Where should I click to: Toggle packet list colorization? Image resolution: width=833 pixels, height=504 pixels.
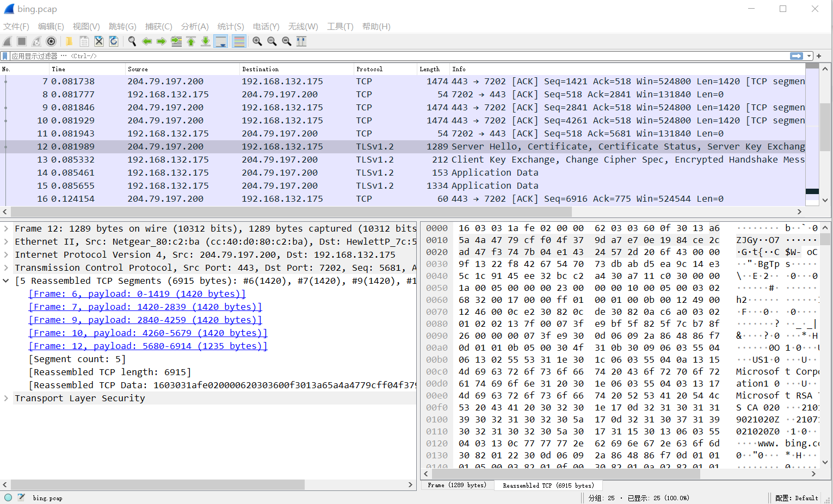(239, 41)
